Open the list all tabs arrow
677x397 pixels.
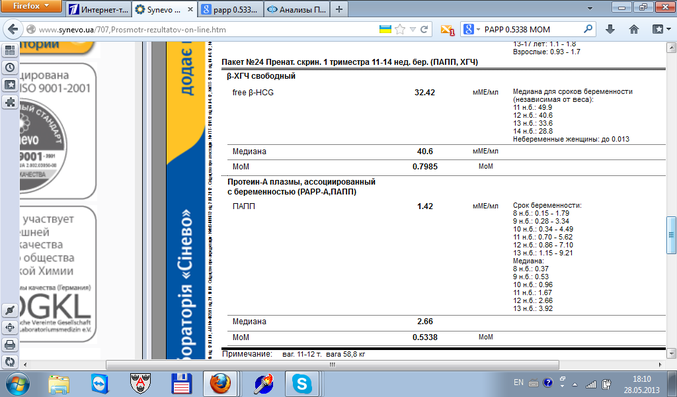tap(590, 9)
